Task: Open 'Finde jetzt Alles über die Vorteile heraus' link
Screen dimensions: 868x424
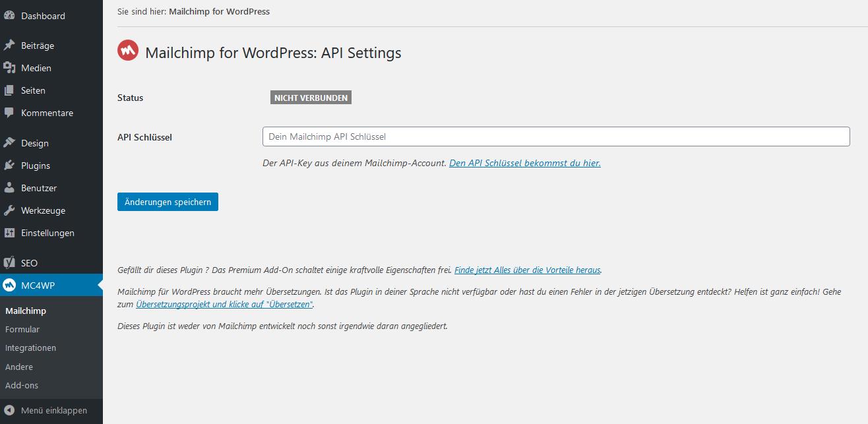Action: click(528, 270)
